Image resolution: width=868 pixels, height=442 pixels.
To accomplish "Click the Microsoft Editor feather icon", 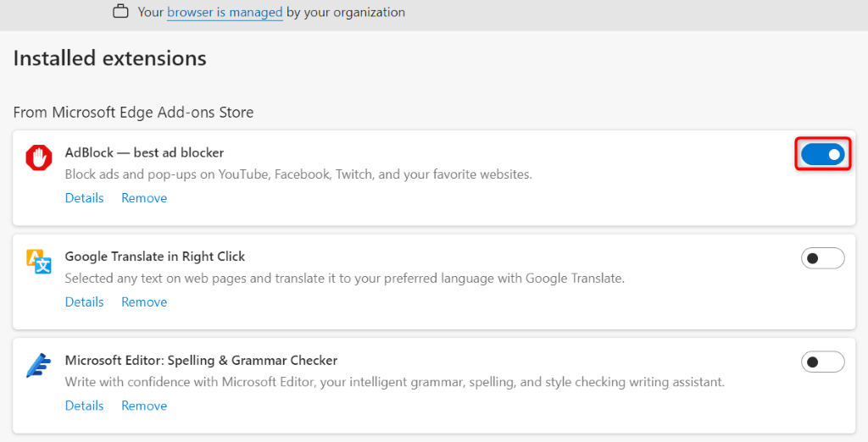I will coord(38,366).
